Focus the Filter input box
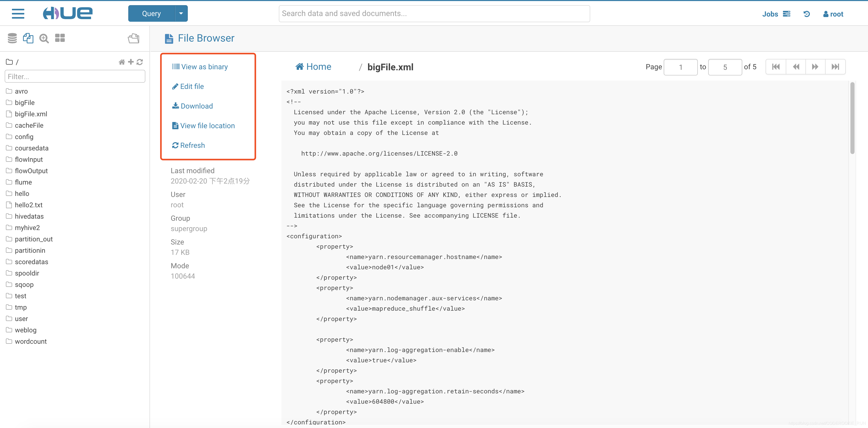 click(75, 77)
